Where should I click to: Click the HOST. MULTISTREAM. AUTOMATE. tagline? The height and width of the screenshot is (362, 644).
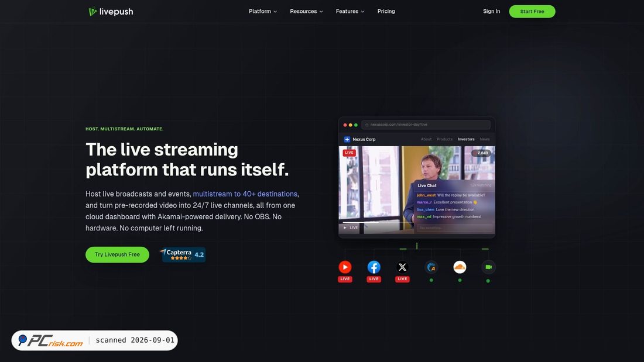point(125,129)
